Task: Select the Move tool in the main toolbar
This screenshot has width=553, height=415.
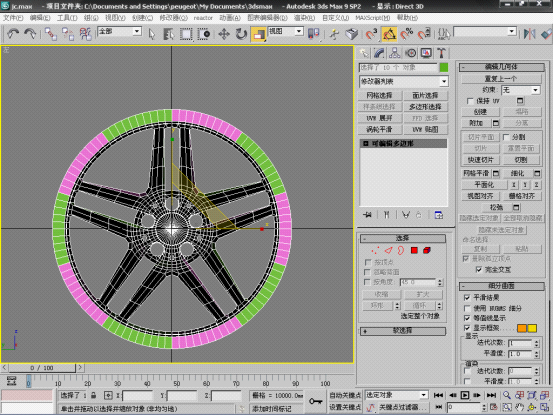Action: [224, 34]
